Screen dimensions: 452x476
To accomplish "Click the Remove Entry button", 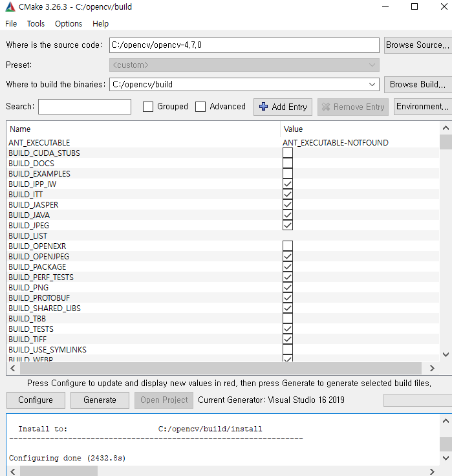I will tap(353, 107).
